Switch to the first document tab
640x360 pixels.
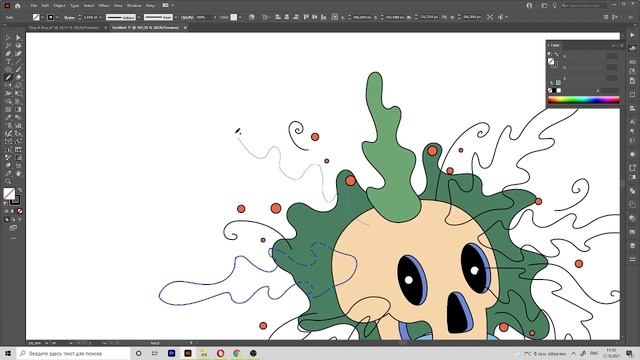click(63, 28)
